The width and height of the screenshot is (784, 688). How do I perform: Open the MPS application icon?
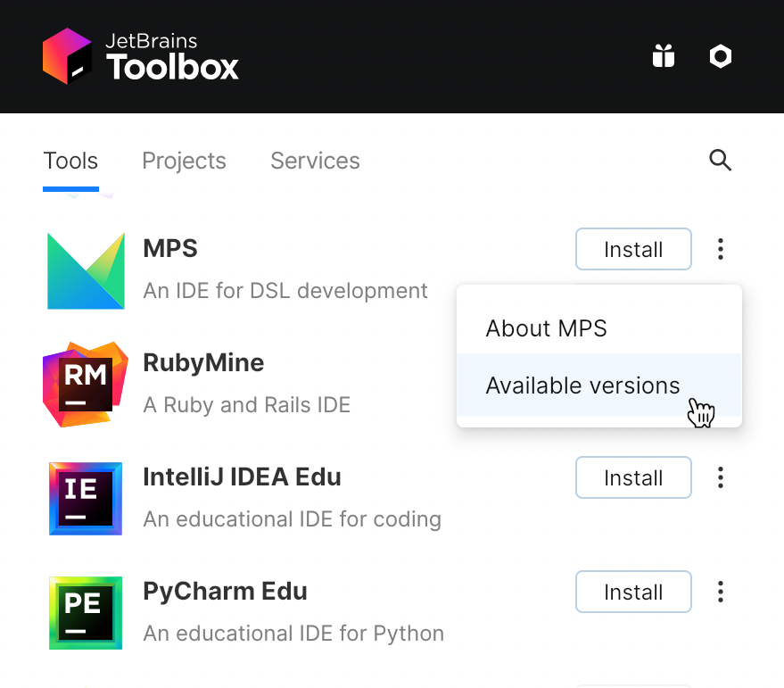point(85,270)
